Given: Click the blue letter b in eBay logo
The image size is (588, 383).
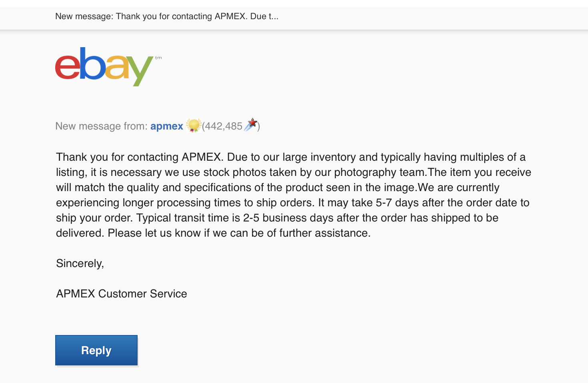Looking at the screenshot, I should (92, 63).
